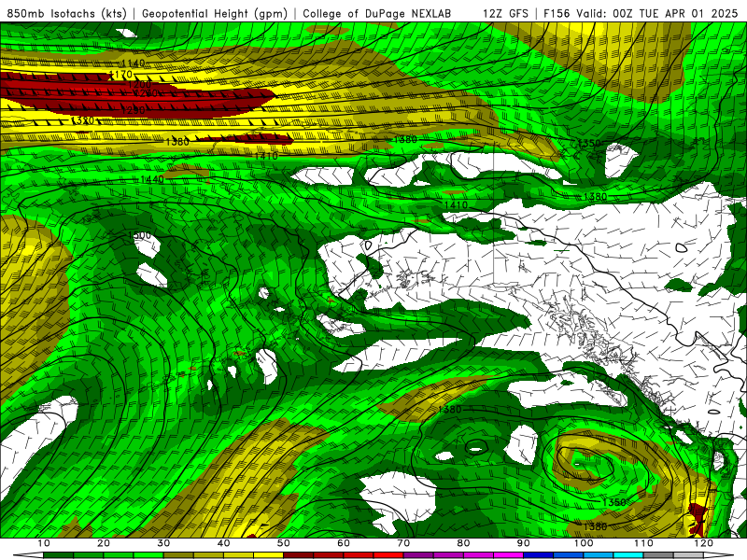Select the color bar value label 100
Image resolution: width=747 pixels, height=560 pixels.
(x=584, y=543)
